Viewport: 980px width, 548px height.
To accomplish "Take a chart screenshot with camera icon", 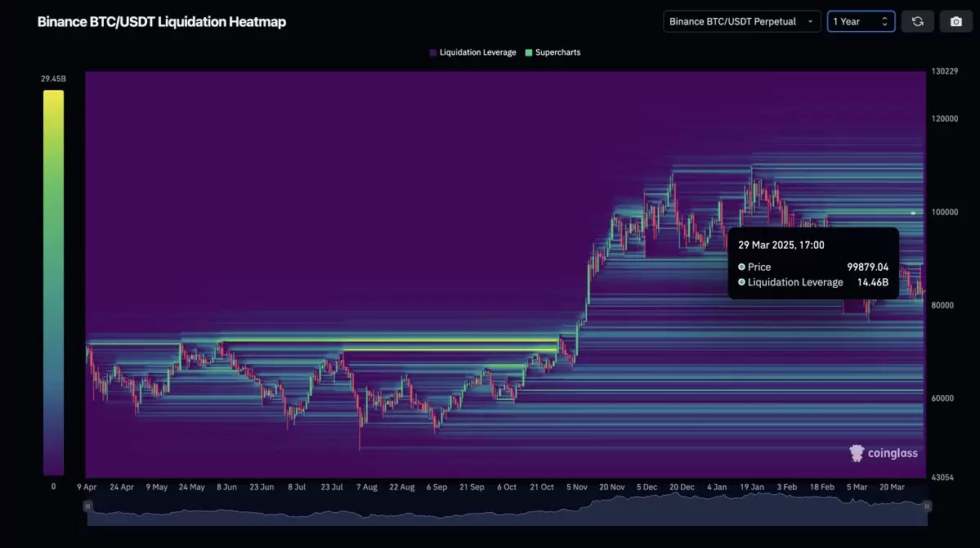I will click(955, 21).
